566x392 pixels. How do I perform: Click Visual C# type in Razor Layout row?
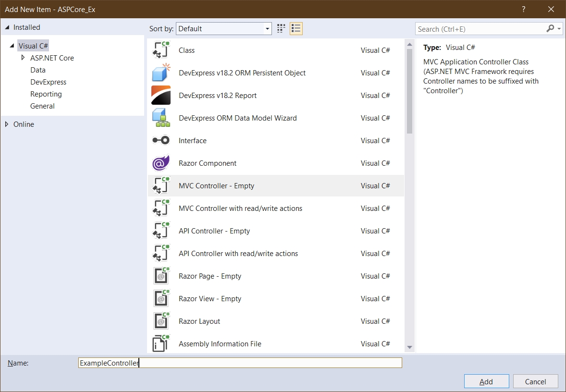(375, 321)
